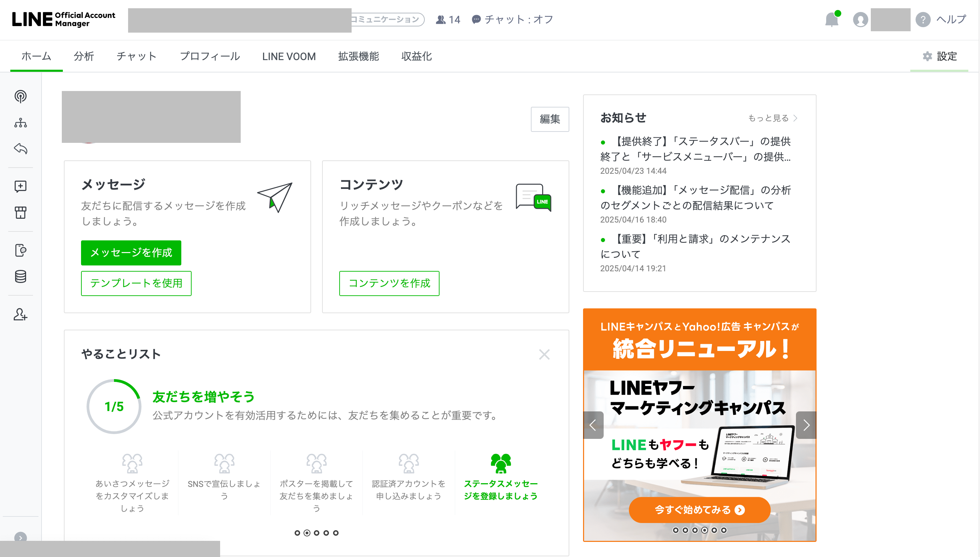Click the LINE content bubble icon
Screen dimensions: 980x557
(x=533, y=197)
